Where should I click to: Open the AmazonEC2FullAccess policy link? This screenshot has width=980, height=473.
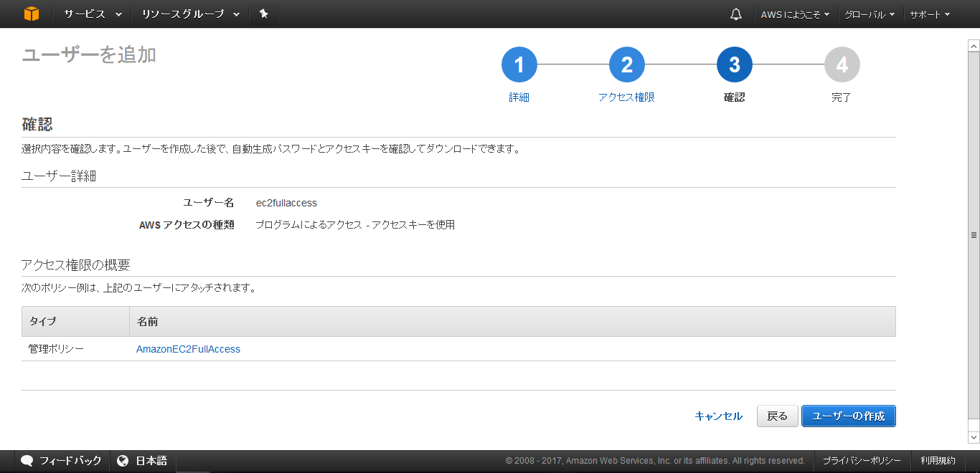coord(188,349)
